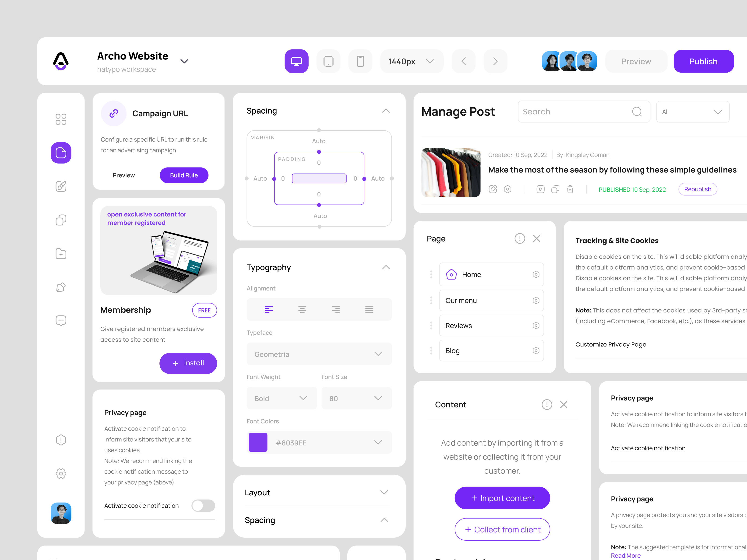Screen dimensions: 747x560
Task: Select the design/brush tool in sidebar
Action: pyautogui.click(x=61, y=186)
